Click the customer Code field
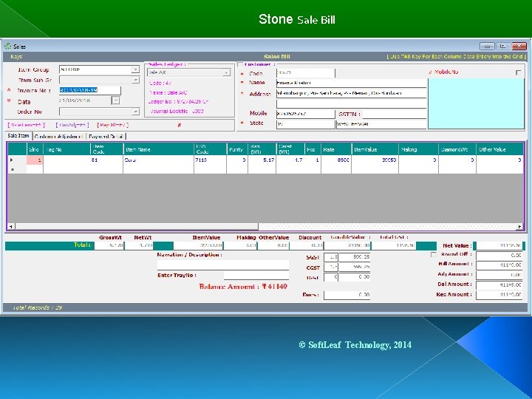The width and height of the screenshot is (532, 399). click(305, 72)
